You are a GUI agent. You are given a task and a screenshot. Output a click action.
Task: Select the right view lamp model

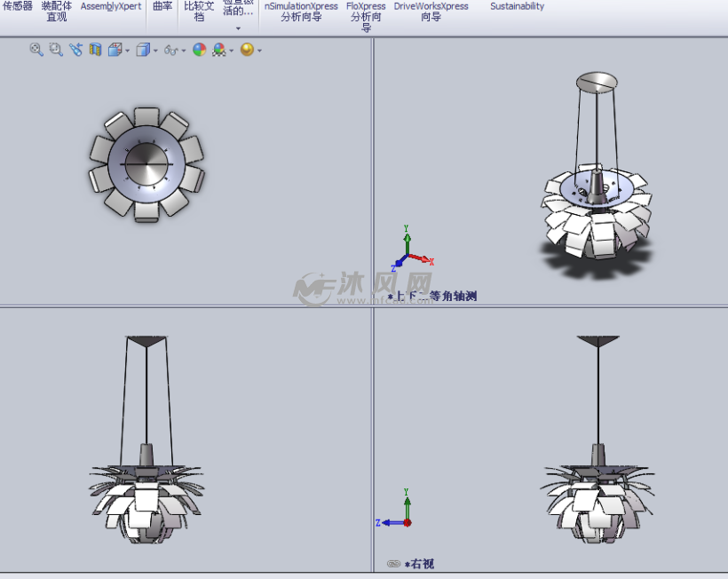597,439
